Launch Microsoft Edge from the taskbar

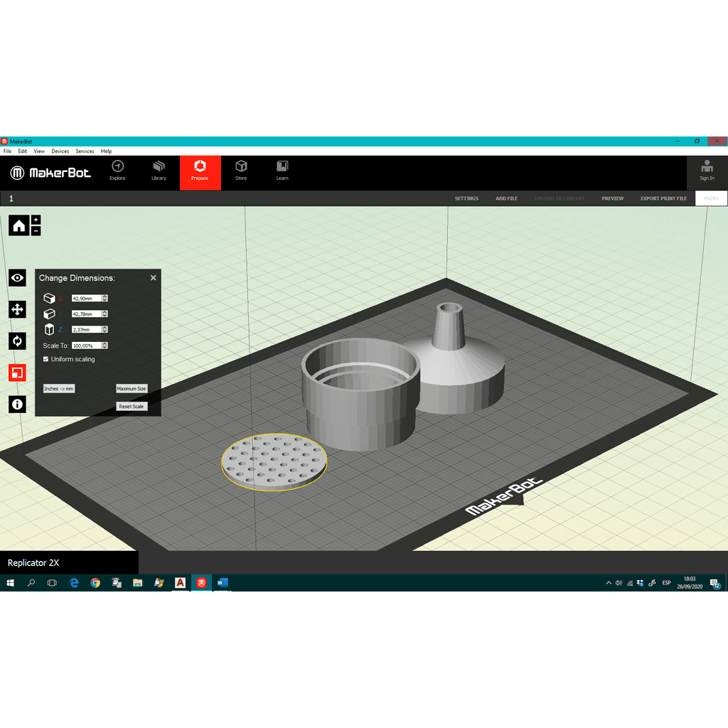[x=74, y=583]
